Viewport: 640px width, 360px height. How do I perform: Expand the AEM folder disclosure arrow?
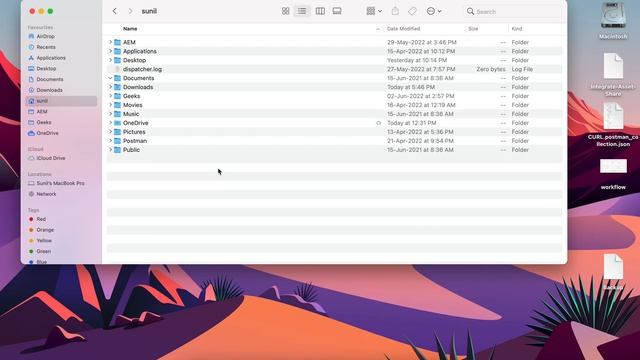110,42
